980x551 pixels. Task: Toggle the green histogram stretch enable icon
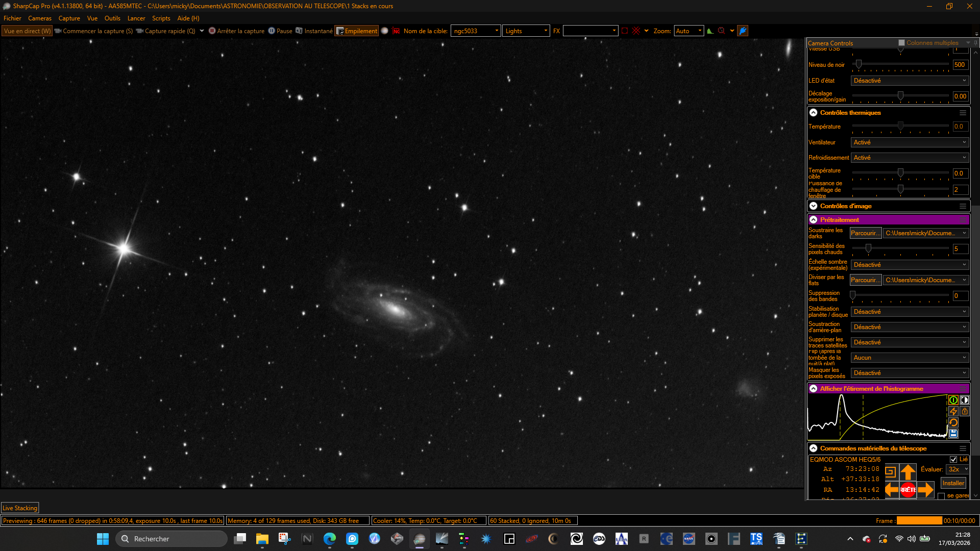(953, 400)
